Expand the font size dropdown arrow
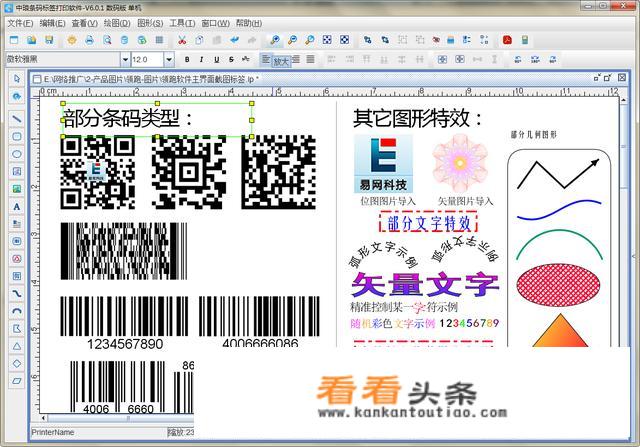The height and width of the screenshot is (447, 640). pyautogui.click(x=169, y=60)
